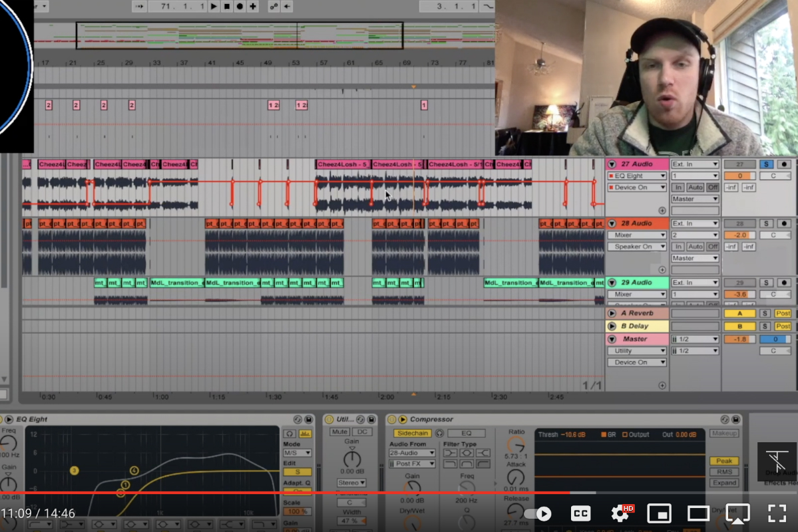The width and height of the screenshot is (798, 532).
Task: Toggle the A Reverb return activator
Action: pos(739,313)
